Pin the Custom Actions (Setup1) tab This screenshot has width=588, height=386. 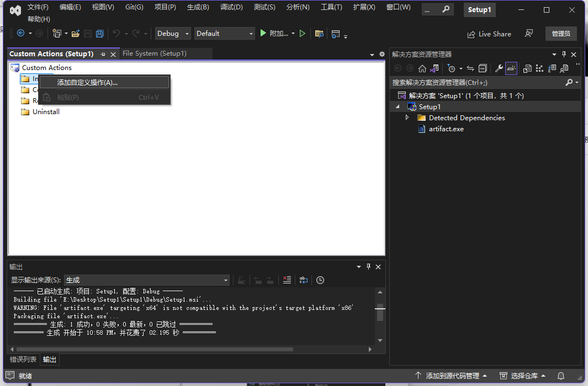pos(103,54)
